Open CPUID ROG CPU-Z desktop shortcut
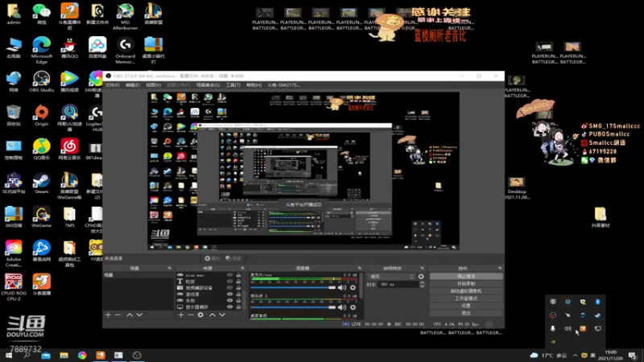The width and height of the screenshot is (644, 362). [x=14, y=287]
